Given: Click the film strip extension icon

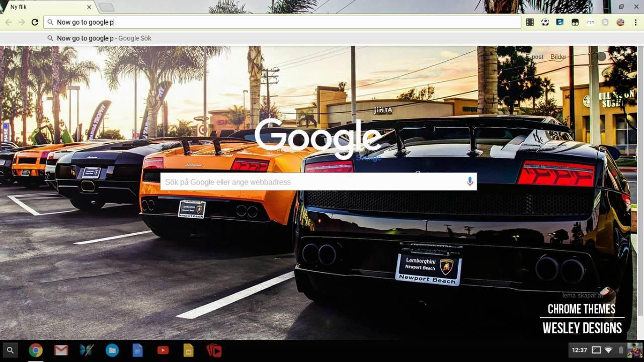Looking at the screenshot, I should pos(530,22).
